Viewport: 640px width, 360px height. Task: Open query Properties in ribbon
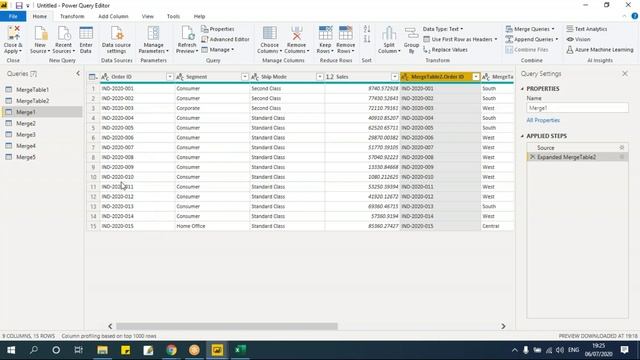click(218, 29)
